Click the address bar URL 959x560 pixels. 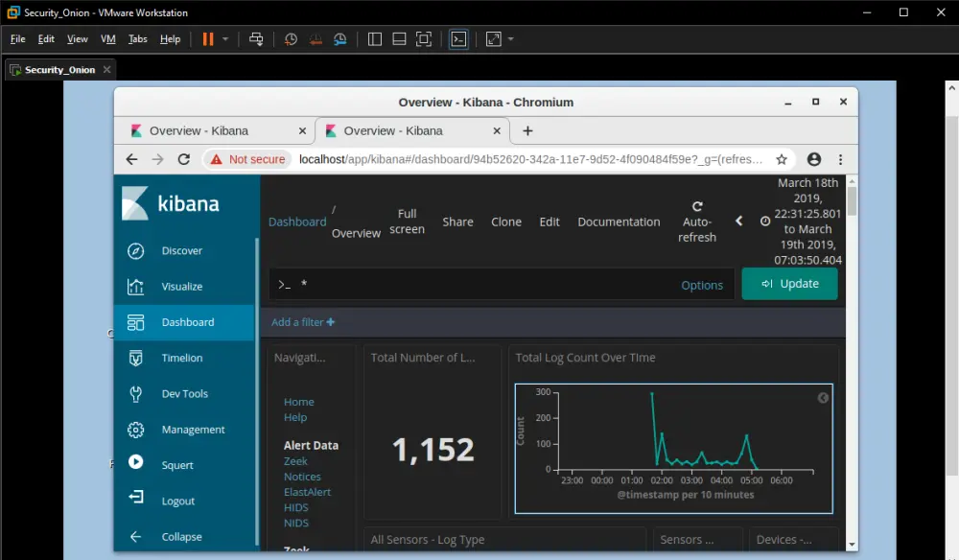click(x=530, y=159)
